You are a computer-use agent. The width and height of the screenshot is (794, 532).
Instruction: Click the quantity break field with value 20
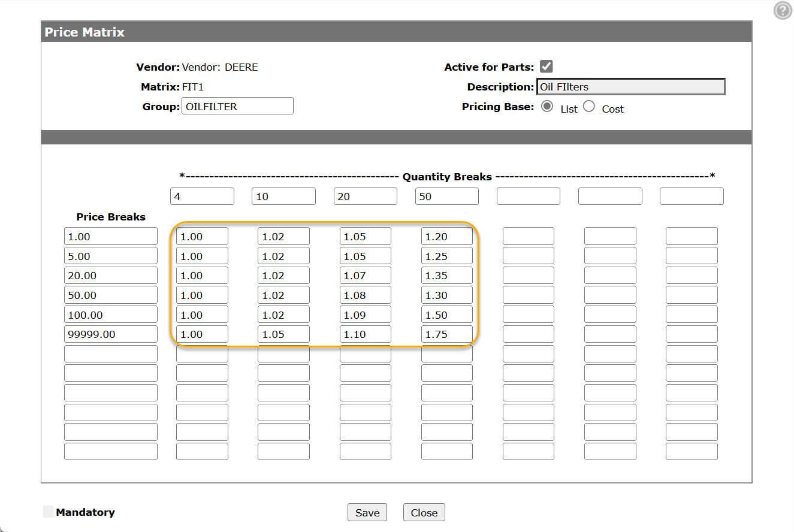point(365,197)
